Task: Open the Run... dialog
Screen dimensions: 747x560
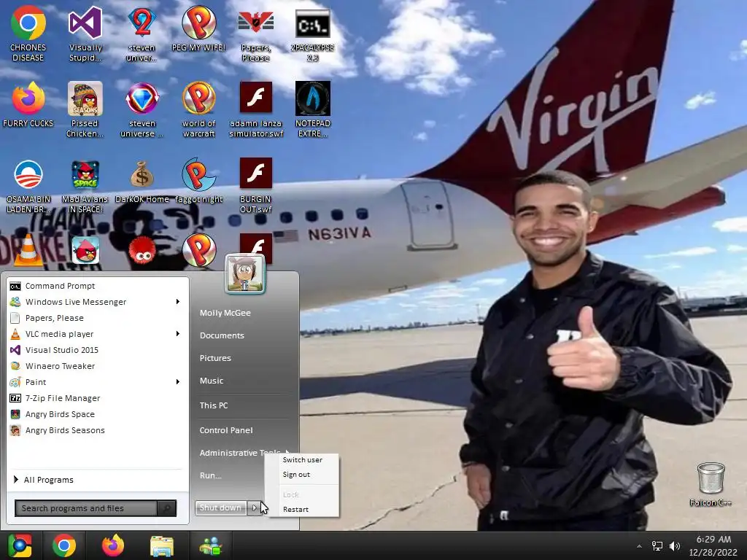Action: tap(210, 475)
